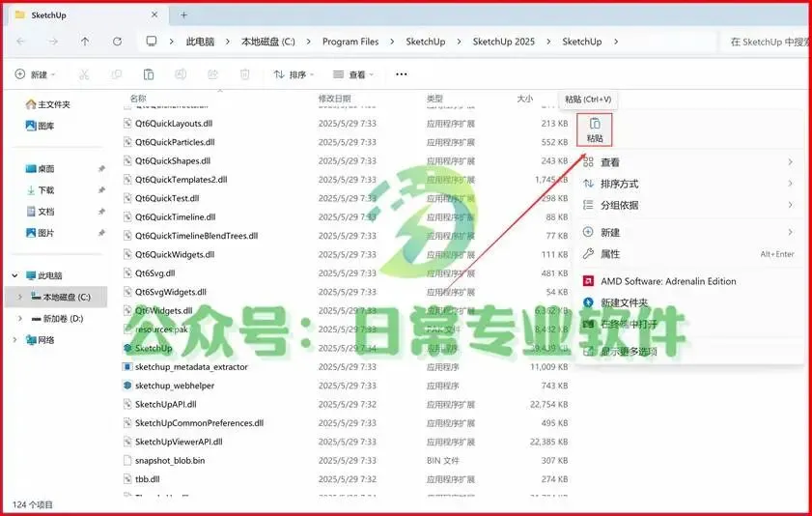Open a new tab with the plus button
This screenshot has height=516, width=812.
tap(183, 15)
